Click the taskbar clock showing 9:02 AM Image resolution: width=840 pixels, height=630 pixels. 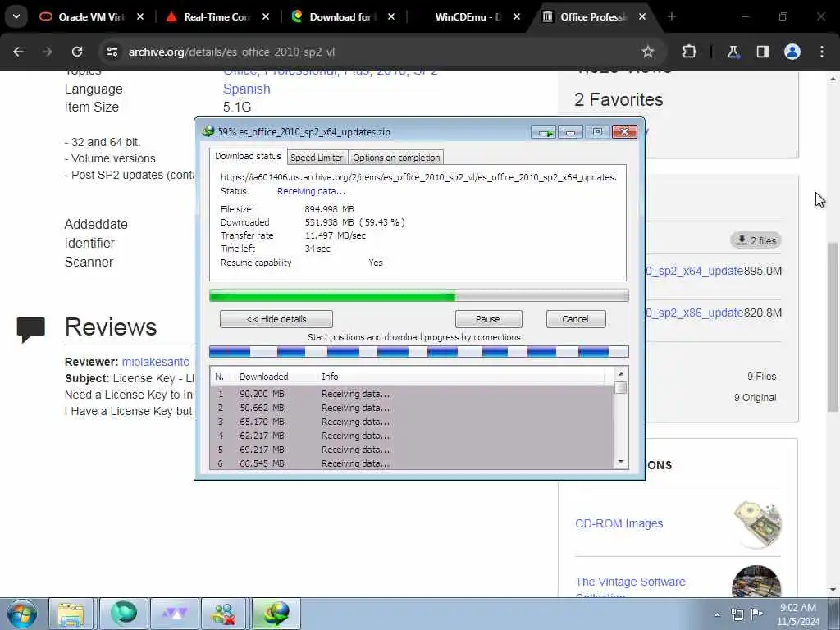tap(798, 614)
